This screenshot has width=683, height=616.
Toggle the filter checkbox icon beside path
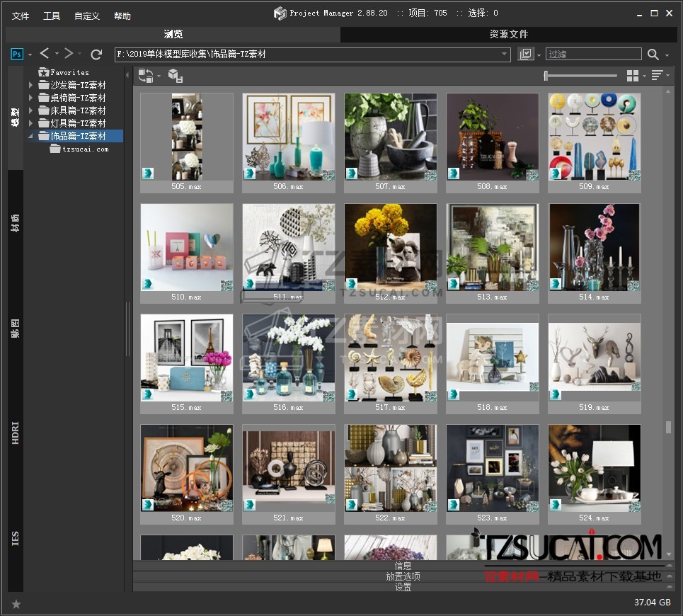525,55
